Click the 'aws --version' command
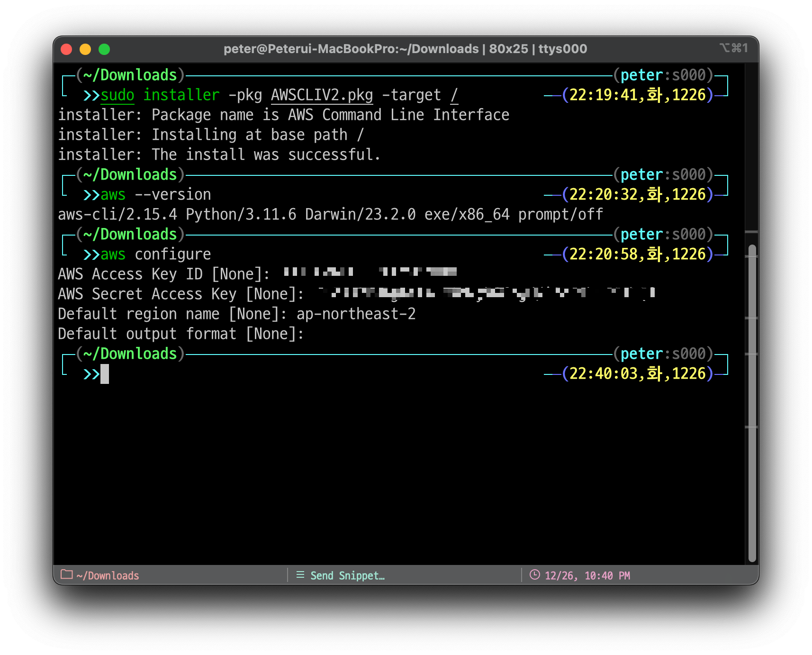Viewport: 812px width, 655px height. [155, 195]
